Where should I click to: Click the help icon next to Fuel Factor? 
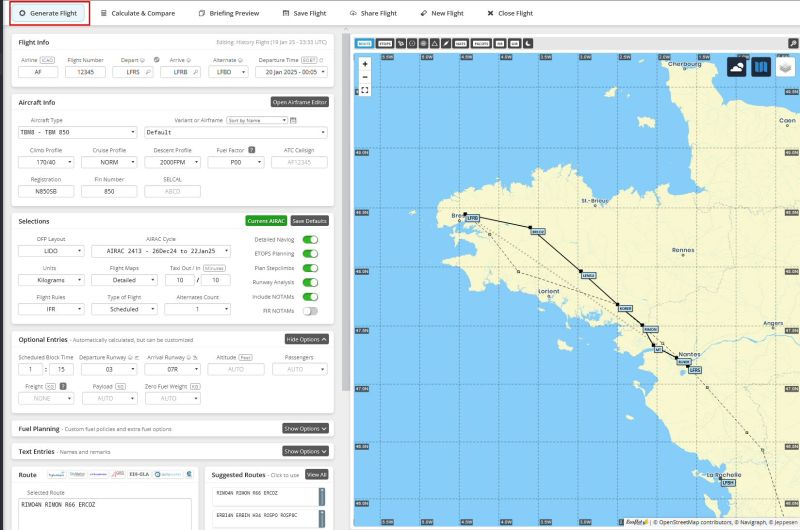click(x=252, y=150)
